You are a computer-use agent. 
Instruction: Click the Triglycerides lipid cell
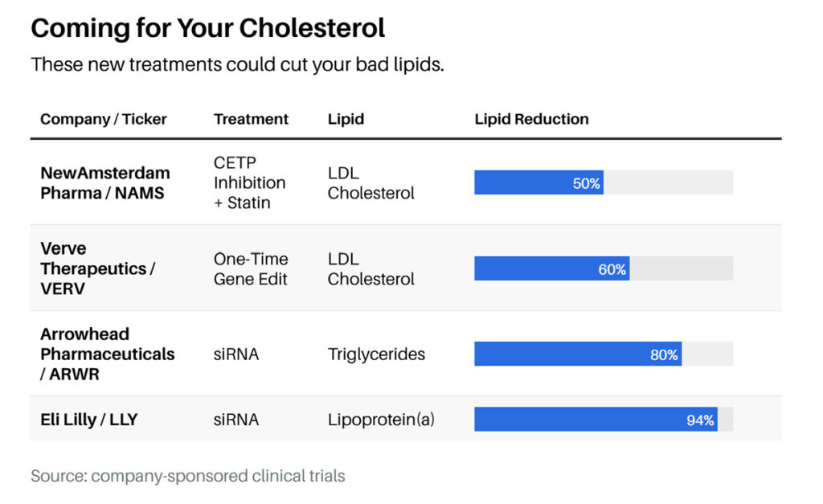(376, 354)
